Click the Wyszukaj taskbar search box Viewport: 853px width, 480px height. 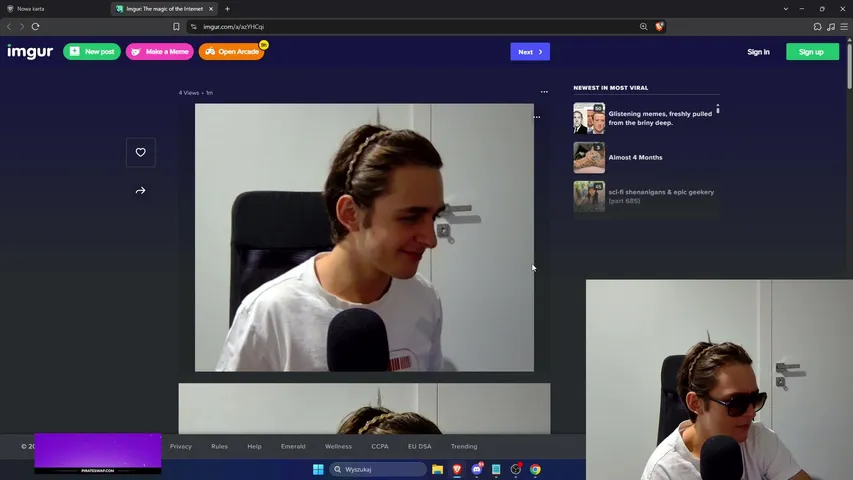378,469
